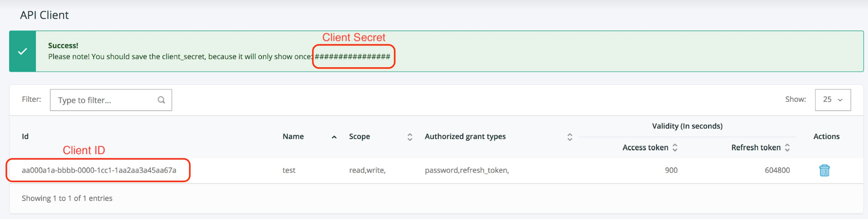The image size is (868, 219).
Task: Click the sort arrows beside Scope
Action: click(x=409, y=137)
